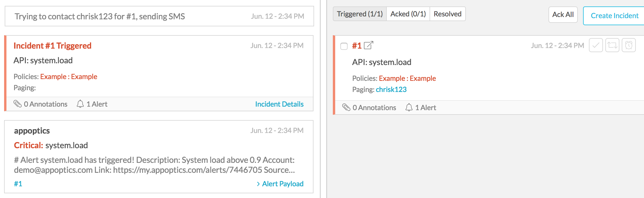644x198 pixels.
Task: Switch to the Triggered (1/1) tab
Action: click(x=360, y=14)
